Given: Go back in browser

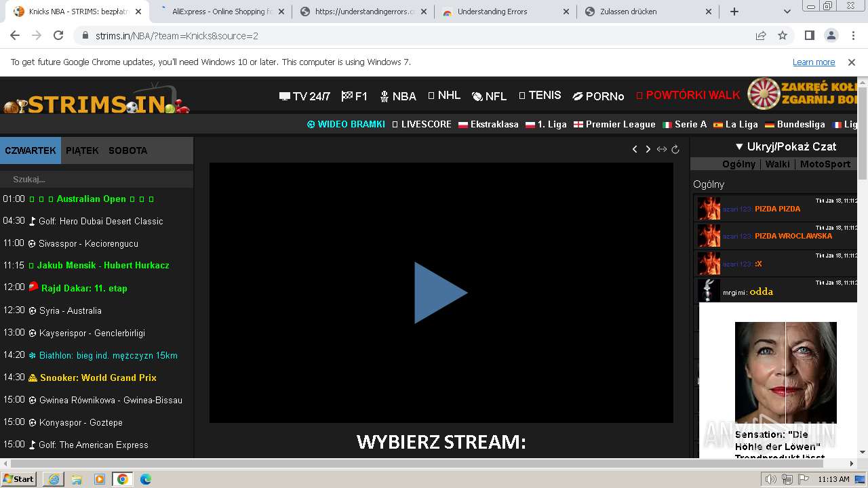Looking at the screenshot, I should pyautogui.click(x=15, y=36).
